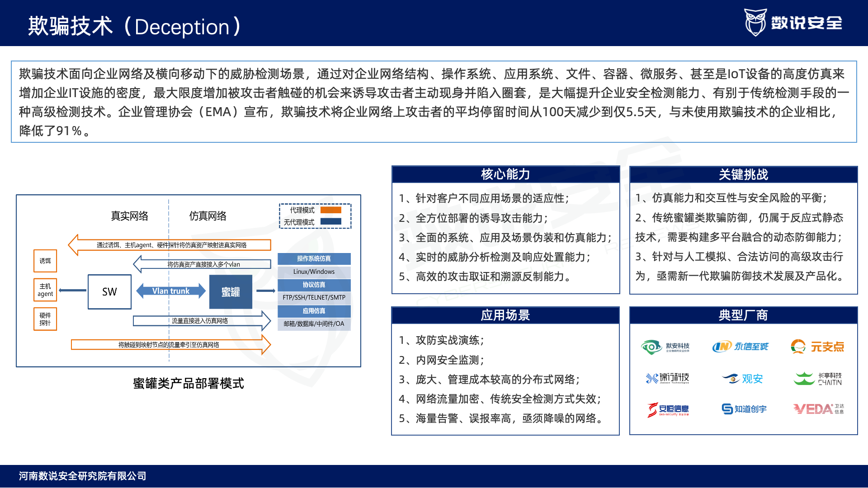Viewport: 868px width, 488px height.
Task: Select the SW switch box
Action: pos(109,292)
